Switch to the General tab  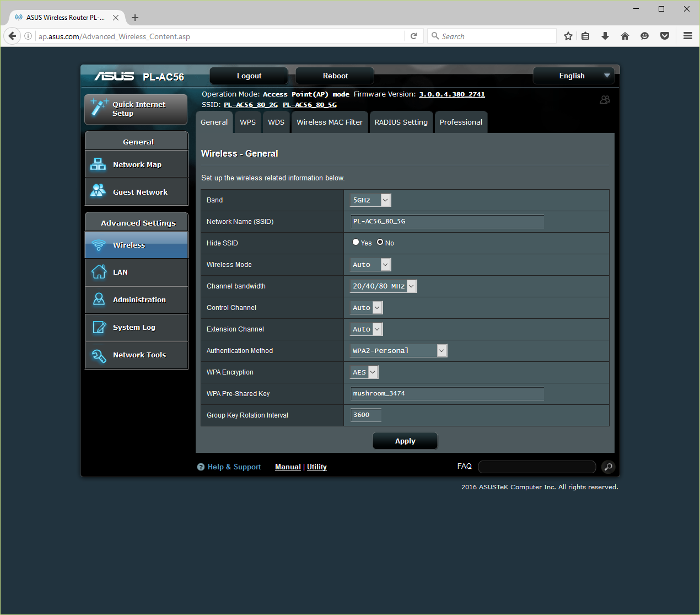tap(214, 122)
